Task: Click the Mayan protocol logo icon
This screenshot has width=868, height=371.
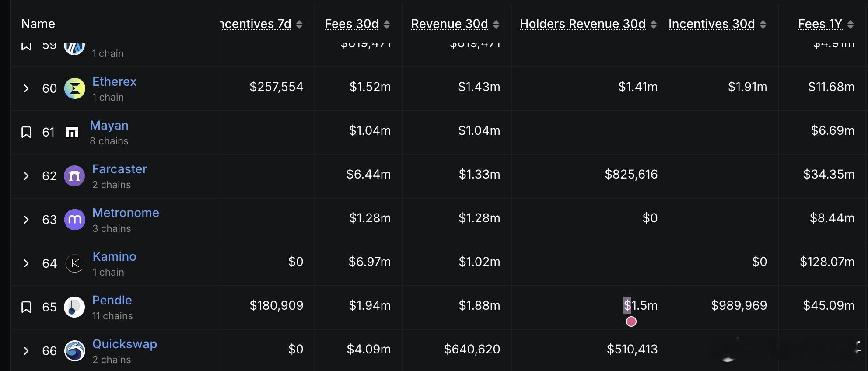Action: pyautogui.click(x=72, y=132)
